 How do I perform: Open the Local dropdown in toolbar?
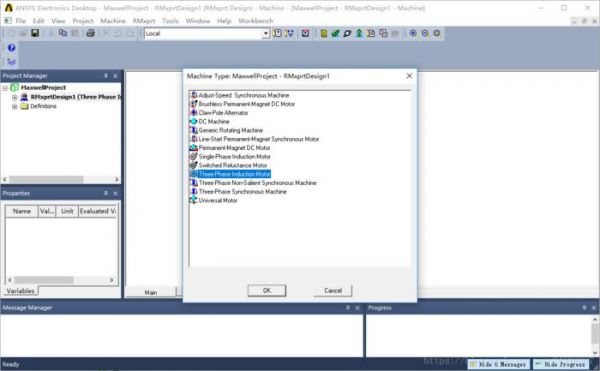[x=266, y=34]
